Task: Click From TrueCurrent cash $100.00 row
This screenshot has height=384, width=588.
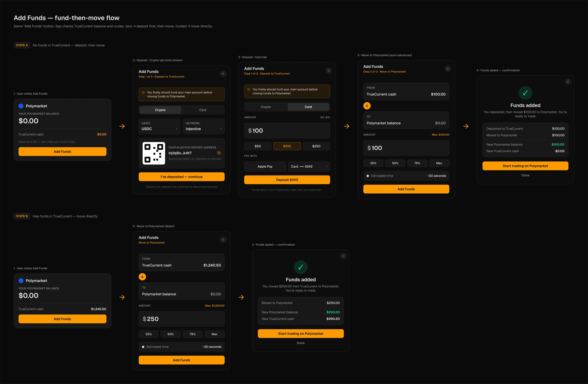Action: (x=406, y=91)
